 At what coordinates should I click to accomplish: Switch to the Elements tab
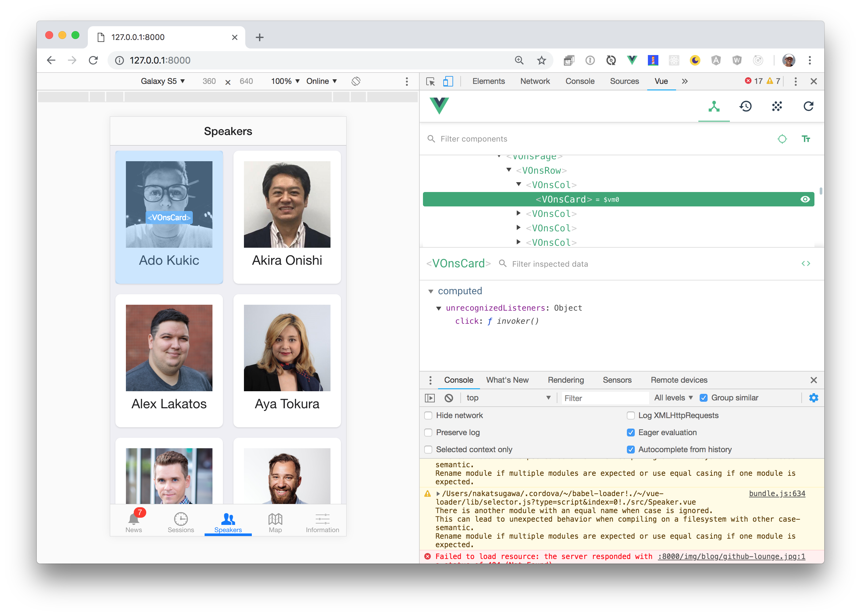488,81
